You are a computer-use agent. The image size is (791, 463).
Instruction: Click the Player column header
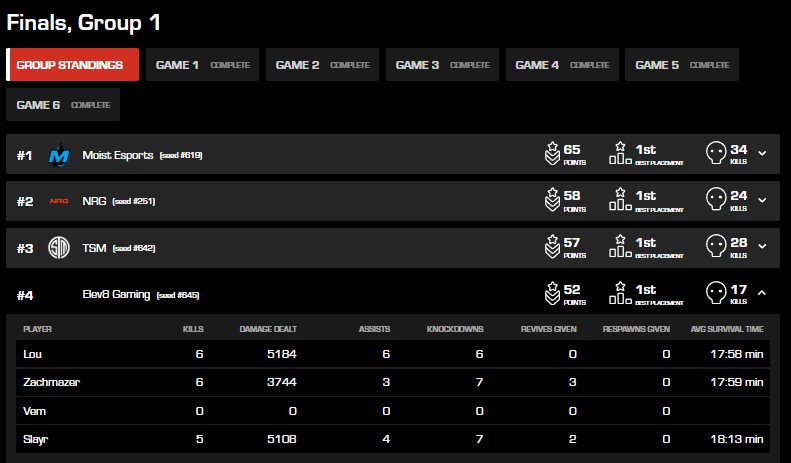click(x=37, y=329)
